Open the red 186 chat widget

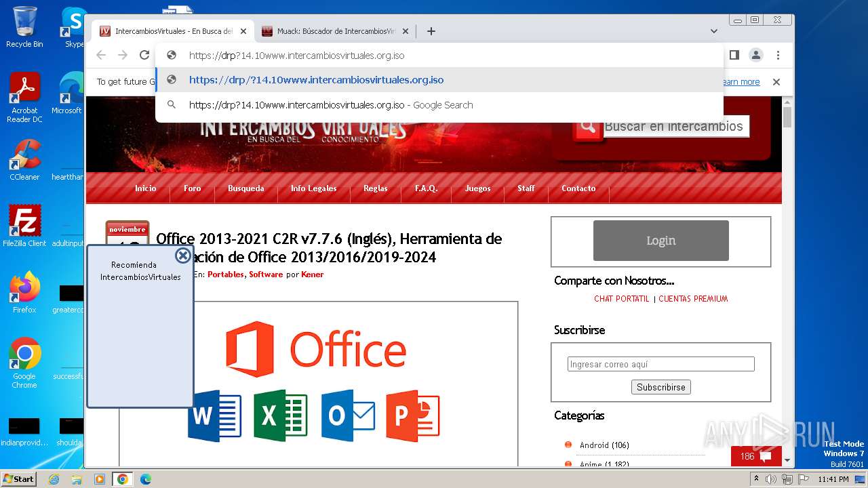point(756,456)
